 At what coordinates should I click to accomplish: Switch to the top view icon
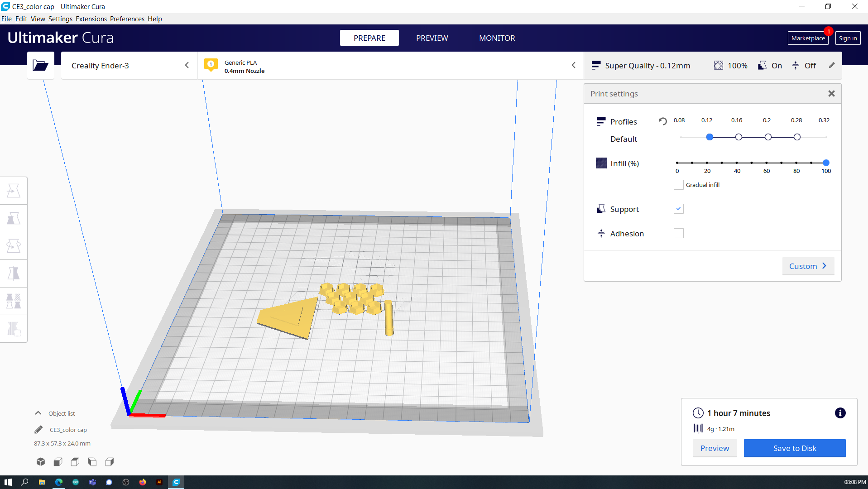click(x=75, y=462)
